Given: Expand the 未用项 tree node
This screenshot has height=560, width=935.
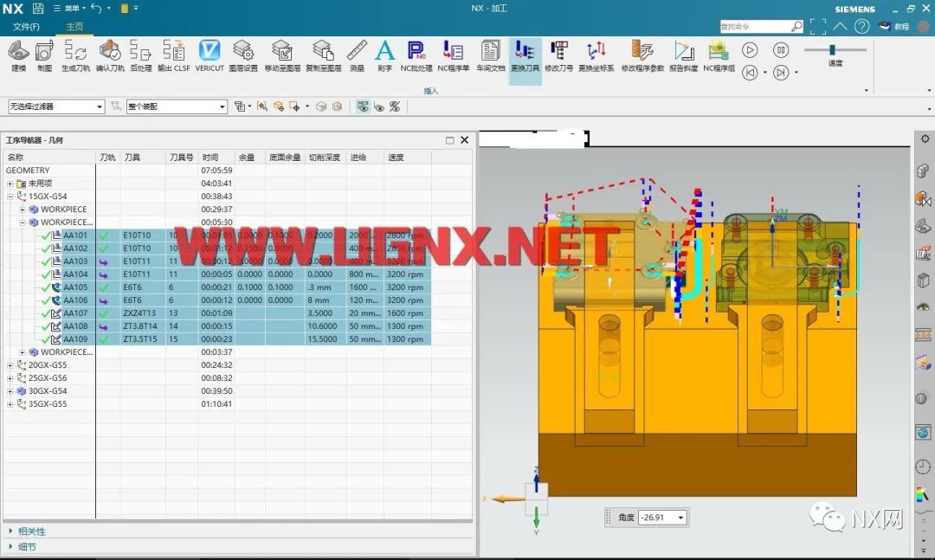Looking at the screenshot, I should [10, 183].
